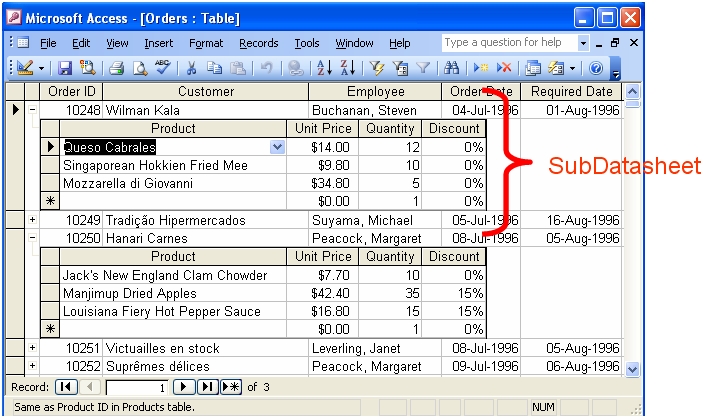Open the Format menu
Screen dimensions: 705x417
[x=206, y=43]
